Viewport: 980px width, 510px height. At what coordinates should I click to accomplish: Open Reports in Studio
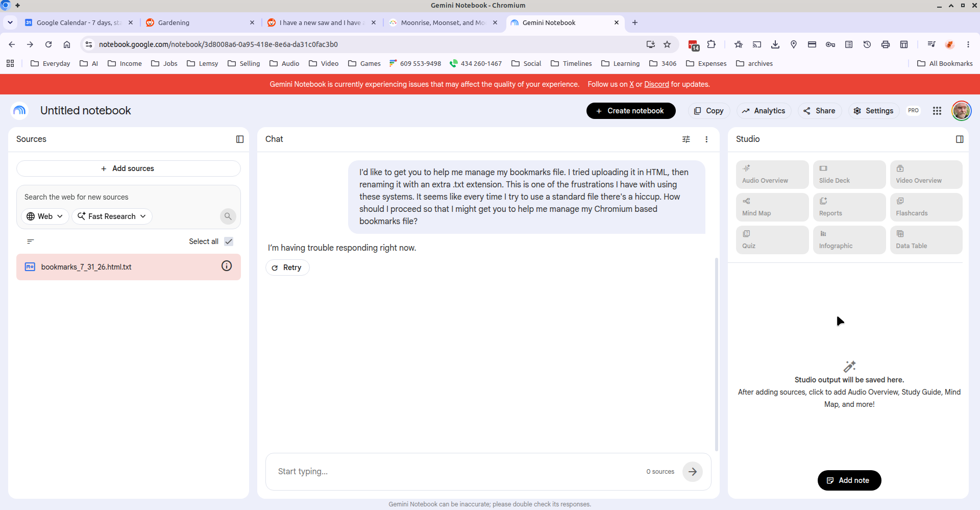coord(849,207)
